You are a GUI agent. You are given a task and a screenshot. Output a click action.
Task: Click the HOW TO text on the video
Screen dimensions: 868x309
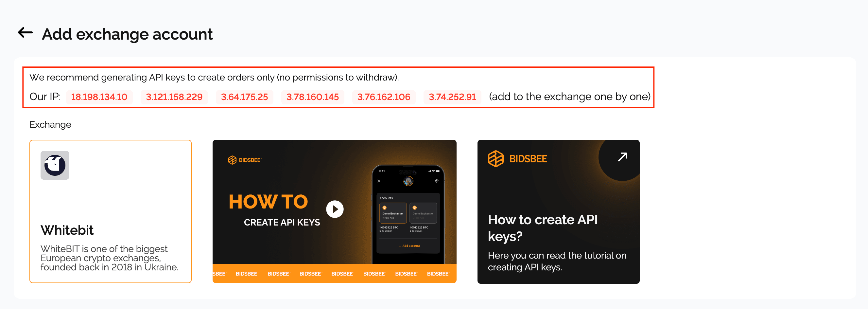(268, 202)
